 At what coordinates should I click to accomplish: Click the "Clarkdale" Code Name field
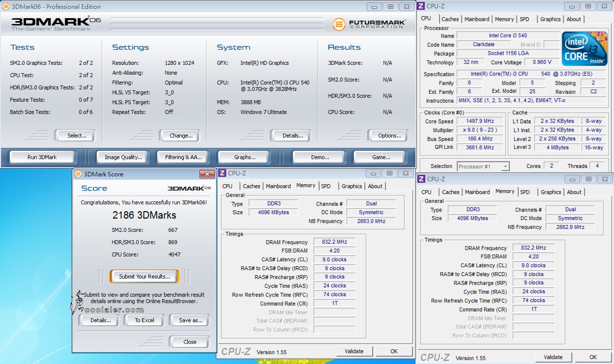coord(484,45)
